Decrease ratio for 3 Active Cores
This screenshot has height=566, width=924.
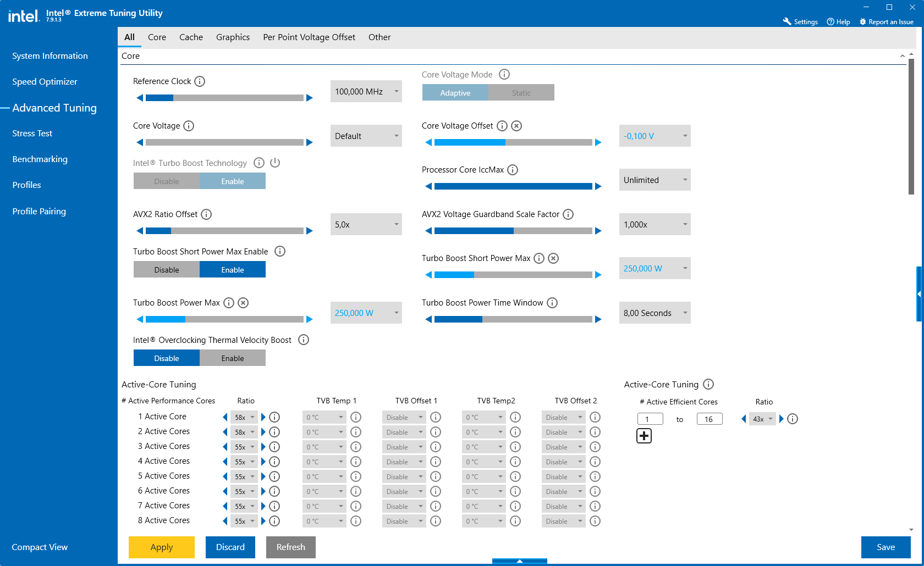225,447
